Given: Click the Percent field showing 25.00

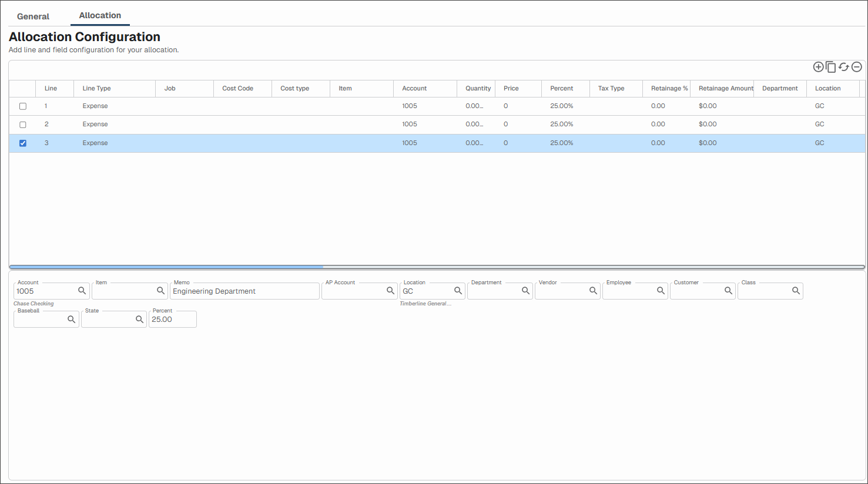Looking at the screenshot, I should pos(172,320).
